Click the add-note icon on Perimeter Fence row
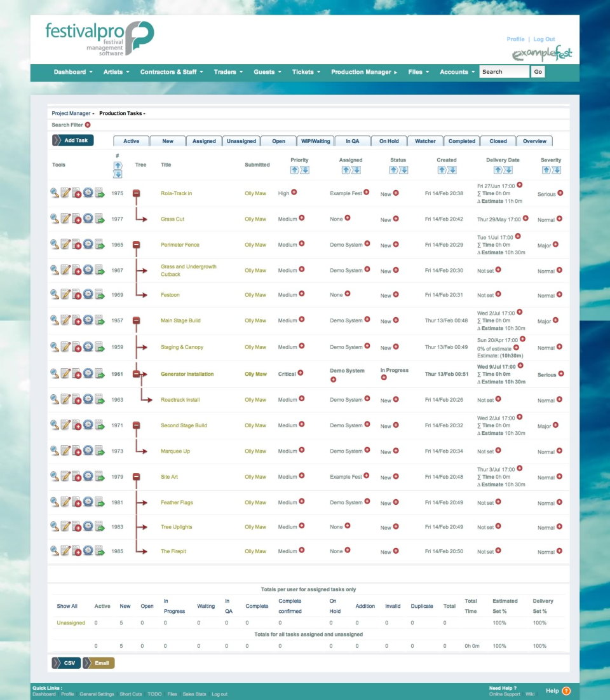The height and width of the screenshot is (700, 610). pyautogui.click(x=77, y=245)
